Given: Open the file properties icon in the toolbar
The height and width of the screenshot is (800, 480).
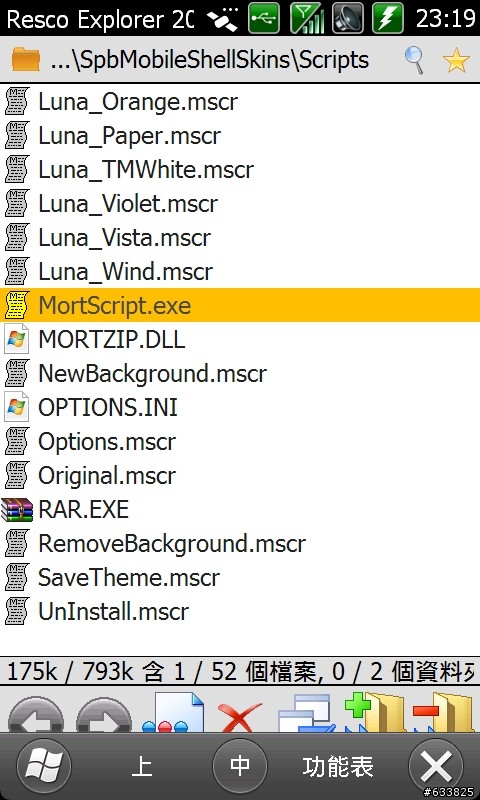Looking at the screenshot, I should (x=173, y=712).
